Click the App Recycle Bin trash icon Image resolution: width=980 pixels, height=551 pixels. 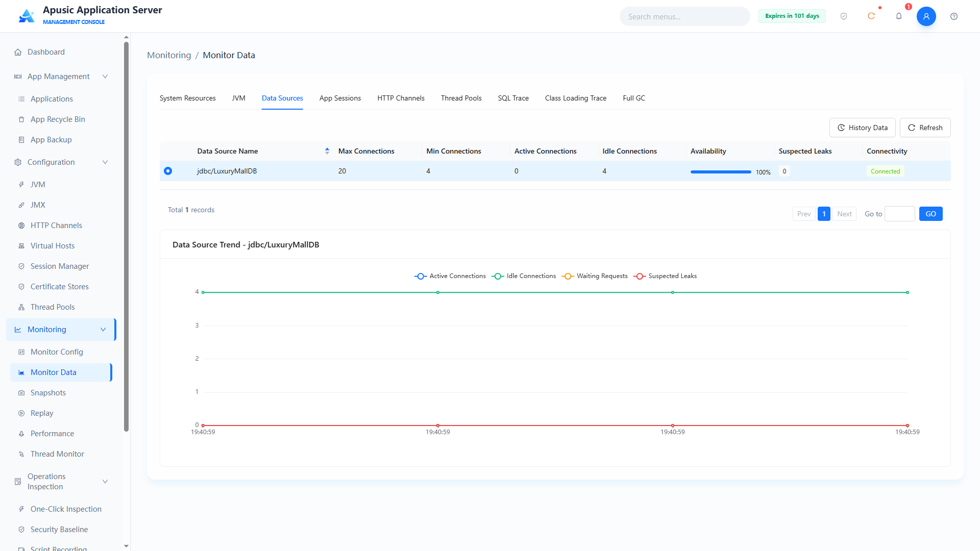[21, 119]
